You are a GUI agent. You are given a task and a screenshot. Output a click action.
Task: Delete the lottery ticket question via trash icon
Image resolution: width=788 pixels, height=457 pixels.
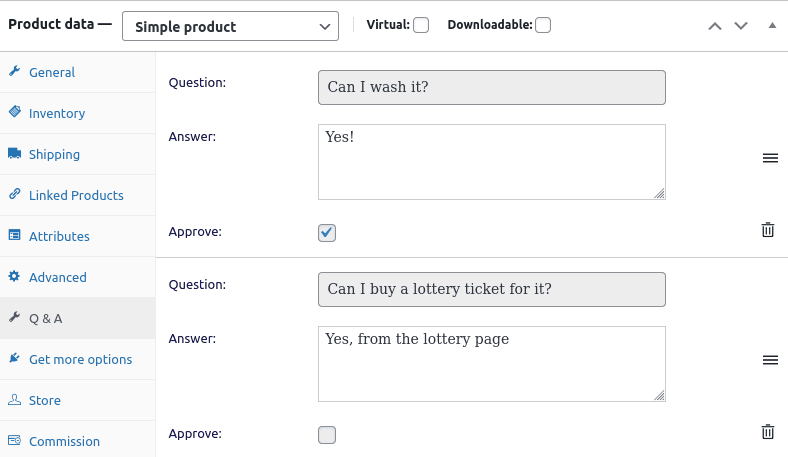[x=767, y=432]
